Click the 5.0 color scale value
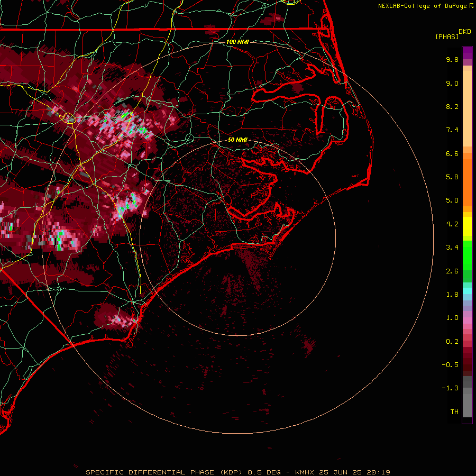 452,200
